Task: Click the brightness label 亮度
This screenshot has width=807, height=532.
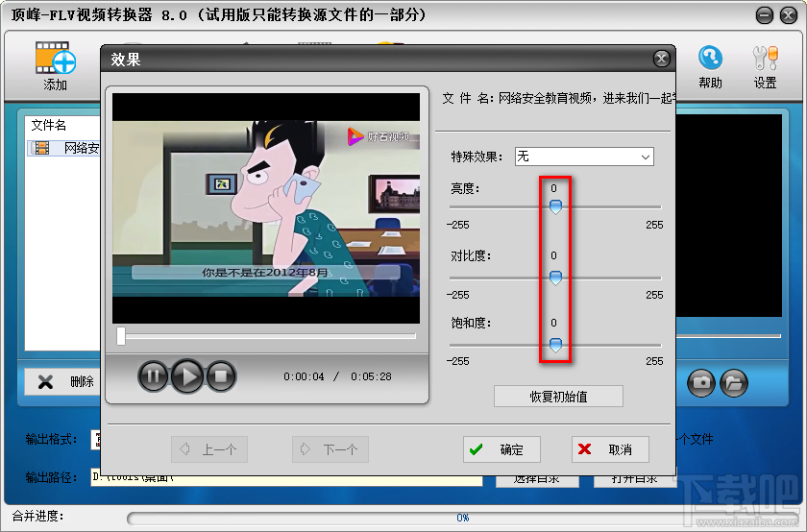Action: click(x=465, y=189)
